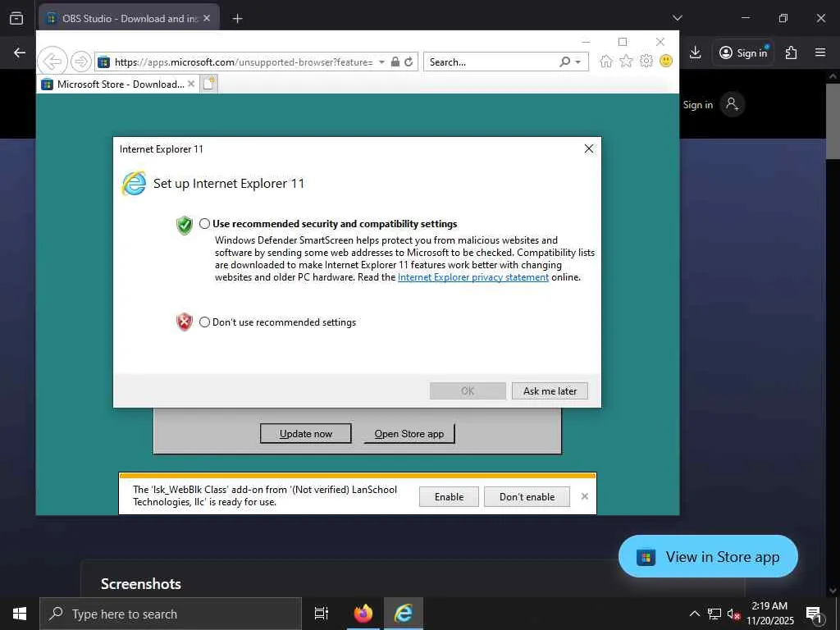The width and height of the screenshot is (840, 630).
Task: Open the Internet Explorer privacy statement link
Action: tap(473, 277)
